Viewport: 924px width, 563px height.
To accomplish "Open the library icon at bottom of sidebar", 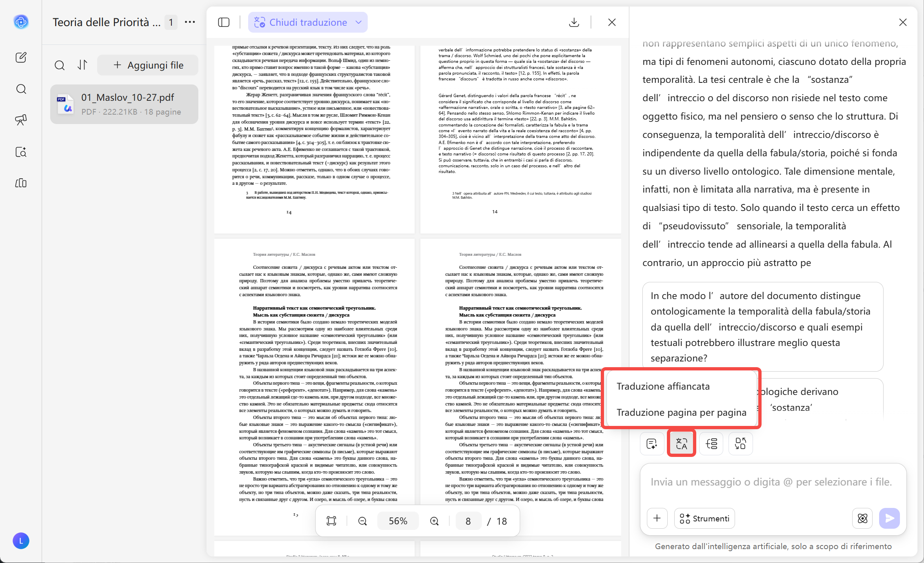I will point(21,183).
